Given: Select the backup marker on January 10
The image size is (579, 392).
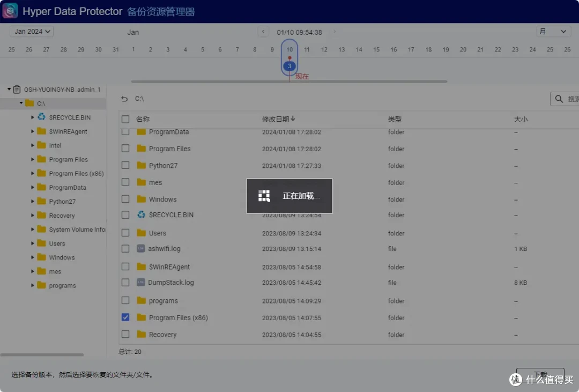Looking at the screenshot, I should pyautogui.click(x=289, y=65).
